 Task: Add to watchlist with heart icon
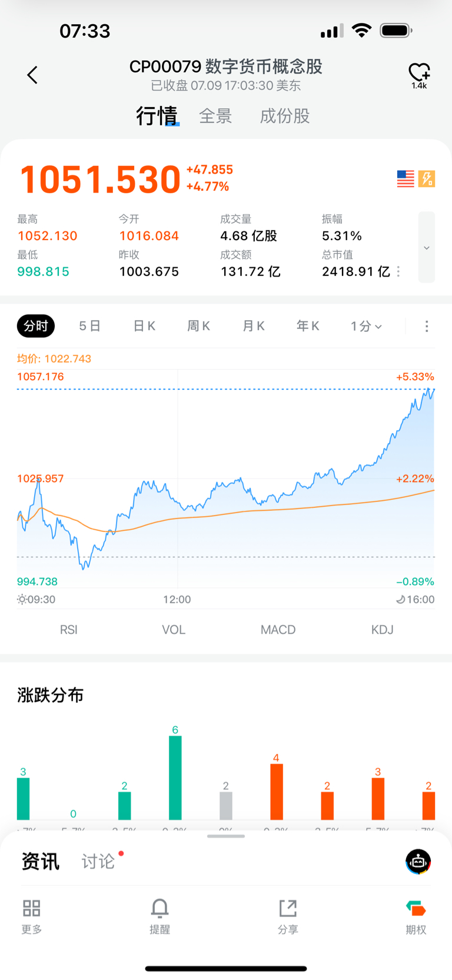[419, 72]
